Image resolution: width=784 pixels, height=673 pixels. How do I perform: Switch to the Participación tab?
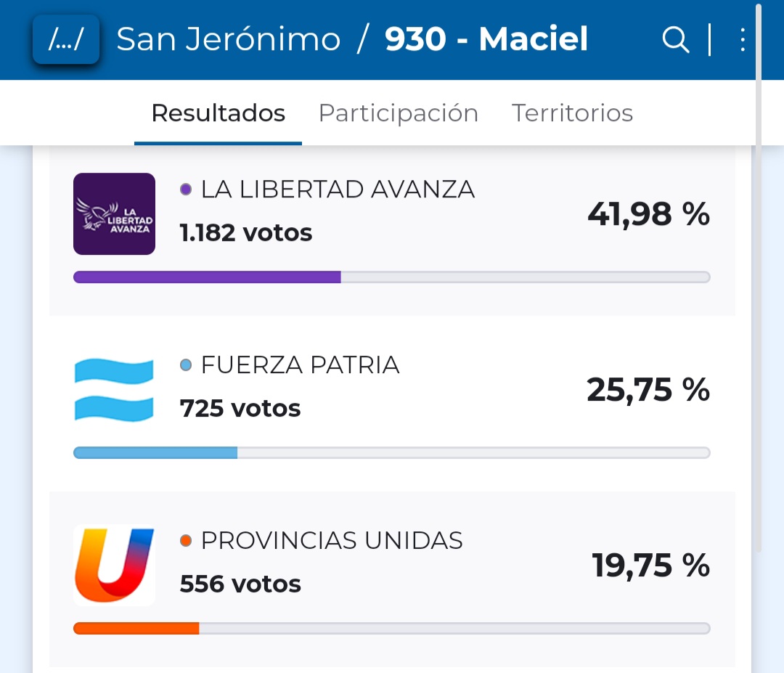(x=398, y=113)
